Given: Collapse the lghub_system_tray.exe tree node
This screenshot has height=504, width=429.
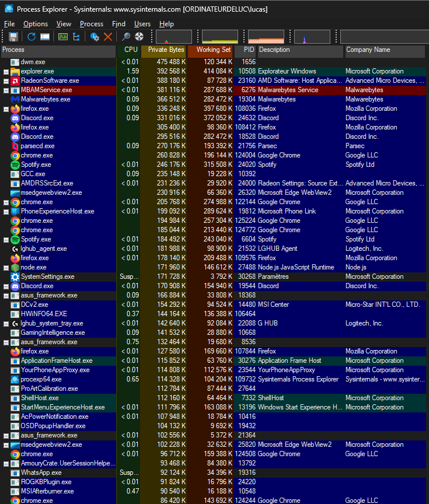Looking at the screenshot, I should [x=6, y=324].
